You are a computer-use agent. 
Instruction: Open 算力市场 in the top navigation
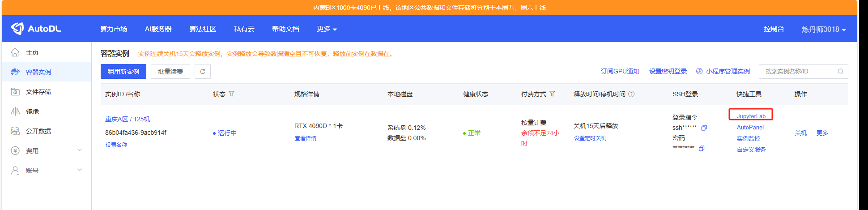click(x=114, y=29)
